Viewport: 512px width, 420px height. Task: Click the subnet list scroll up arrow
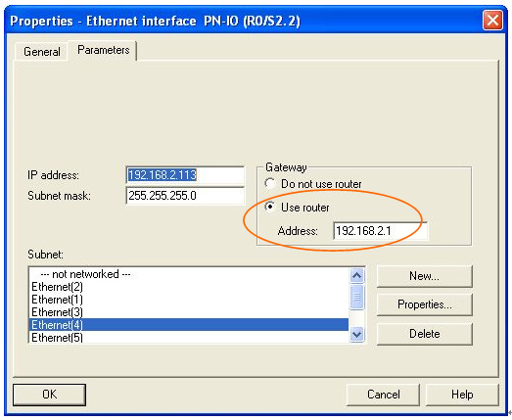point(356,276)
